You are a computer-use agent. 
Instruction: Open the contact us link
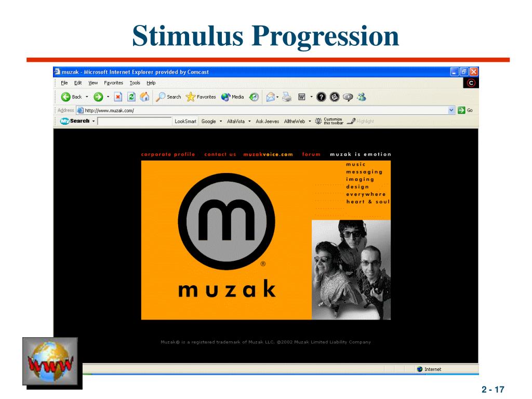tap(220, 154)
